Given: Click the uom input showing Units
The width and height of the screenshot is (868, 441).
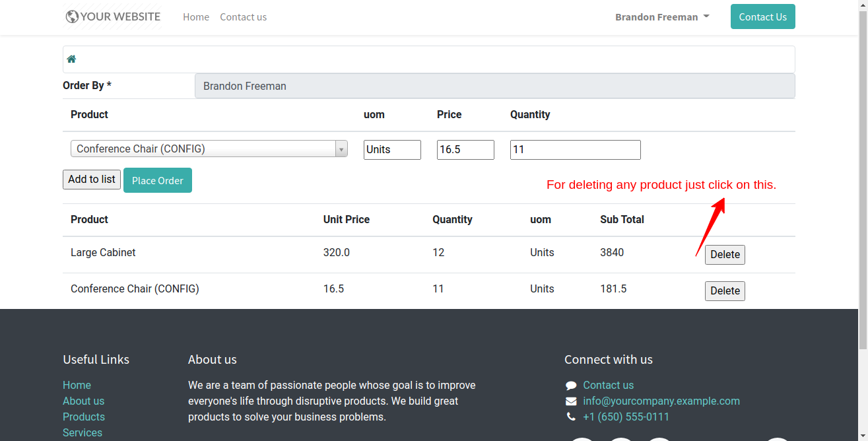Looking at the screenshot, I should click(x=392, y=150).
